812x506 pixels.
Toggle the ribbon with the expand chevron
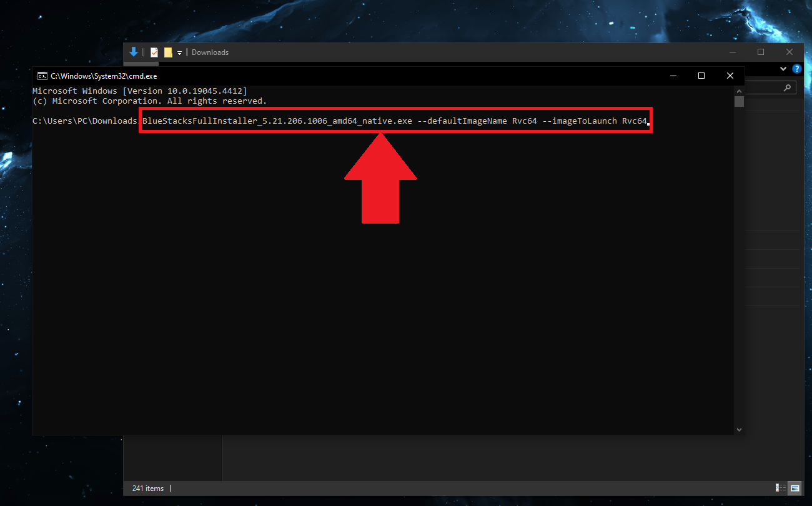tap(783, 69)
